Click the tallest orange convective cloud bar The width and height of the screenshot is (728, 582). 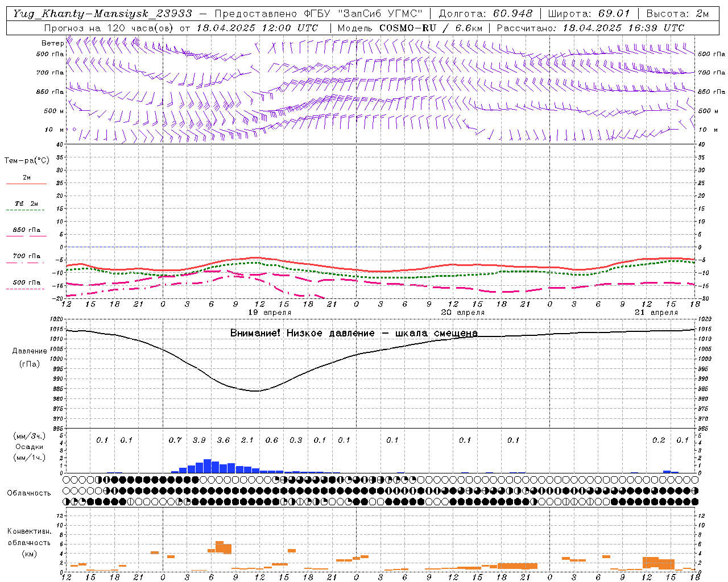coord(220,547)
